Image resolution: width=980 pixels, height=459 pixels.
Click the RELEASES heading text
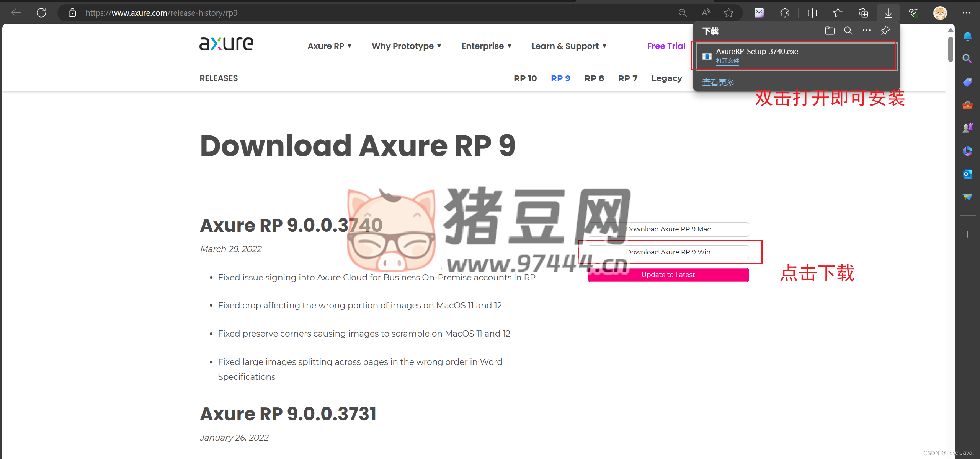click(x=219, y=78)
